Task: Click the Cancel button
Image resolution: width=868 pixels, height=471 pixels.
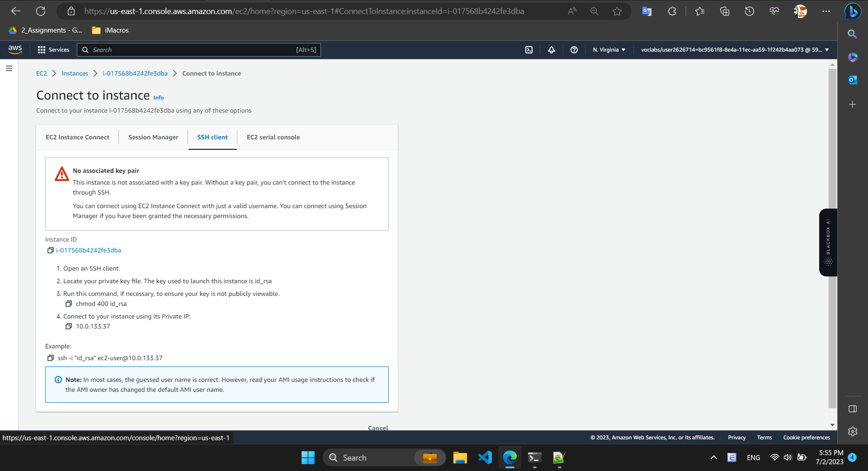Action: tap(377, 428)
